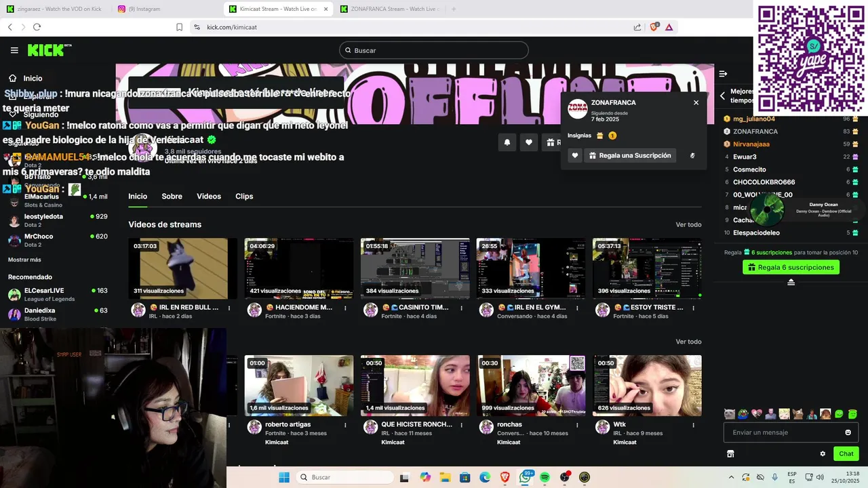Screen dimensions: 868x488
Task: Open options menu for IRL EN EL GYM video
Action: [577, 308]
